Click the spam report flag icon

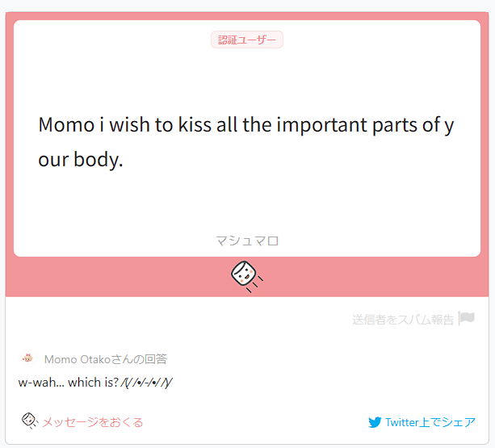pyautogui.click(x=467, y=318)
